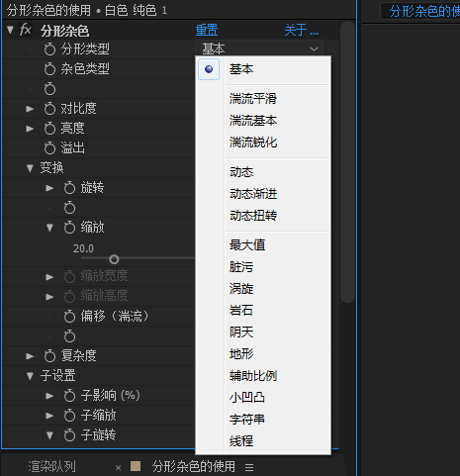The height and width of the screenshot is (476, 460).
Task: Choose 动态渐进 fractal type
Action: 253,194
